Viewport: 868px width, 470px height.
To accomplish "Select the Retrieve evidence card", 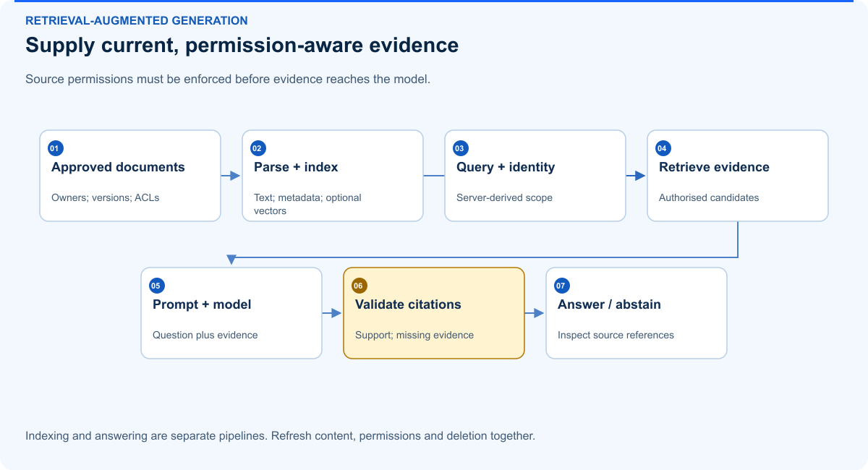I will pyautogui.click(x=738, y=176).
